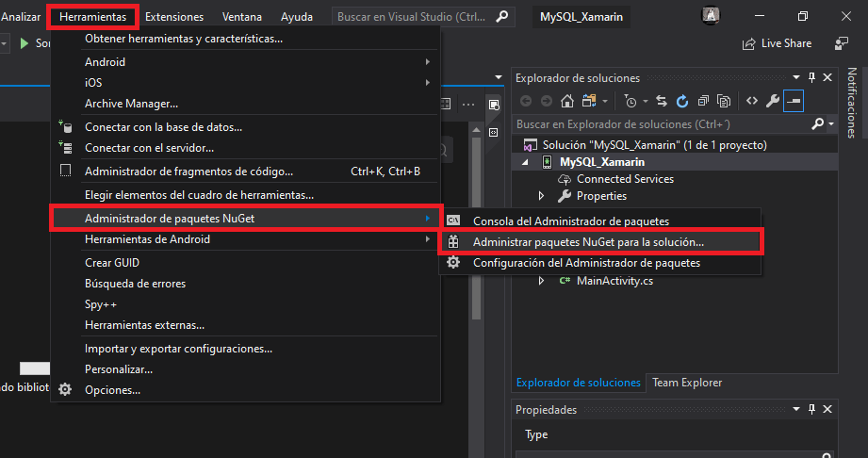
Task: Click the Refresh icon in Explorador de soluciones
Action: [682, 101]
